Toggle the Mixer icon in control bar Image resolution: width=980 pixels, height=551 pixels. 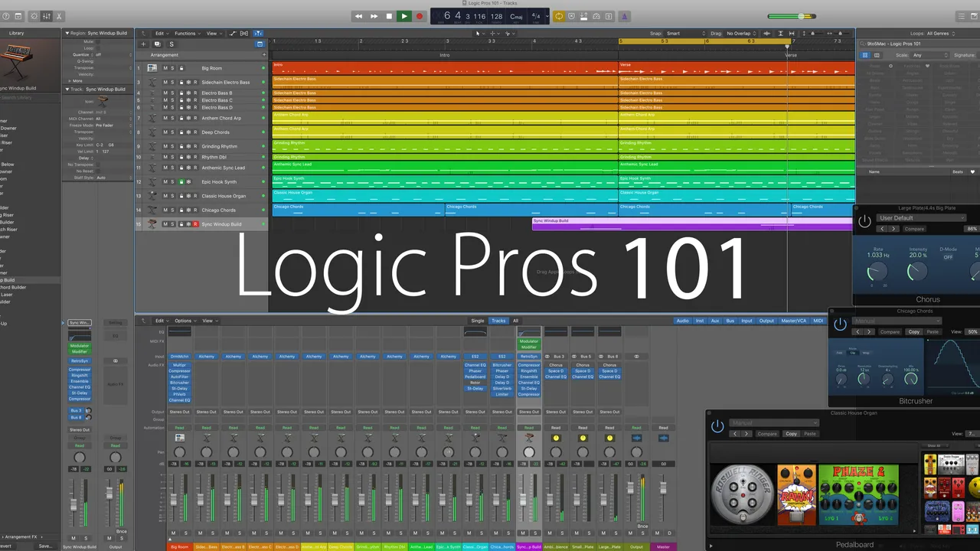click(x=47, y=16)
